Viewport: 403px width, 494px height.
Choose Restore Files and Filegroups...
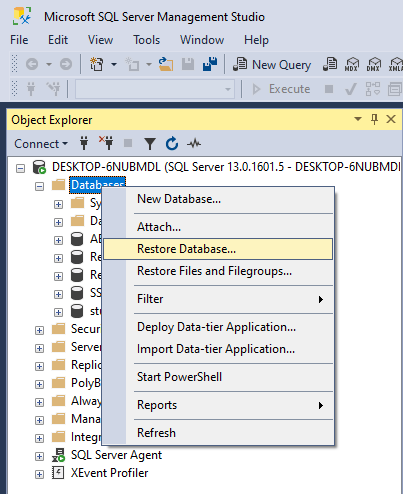click(218, 271)
